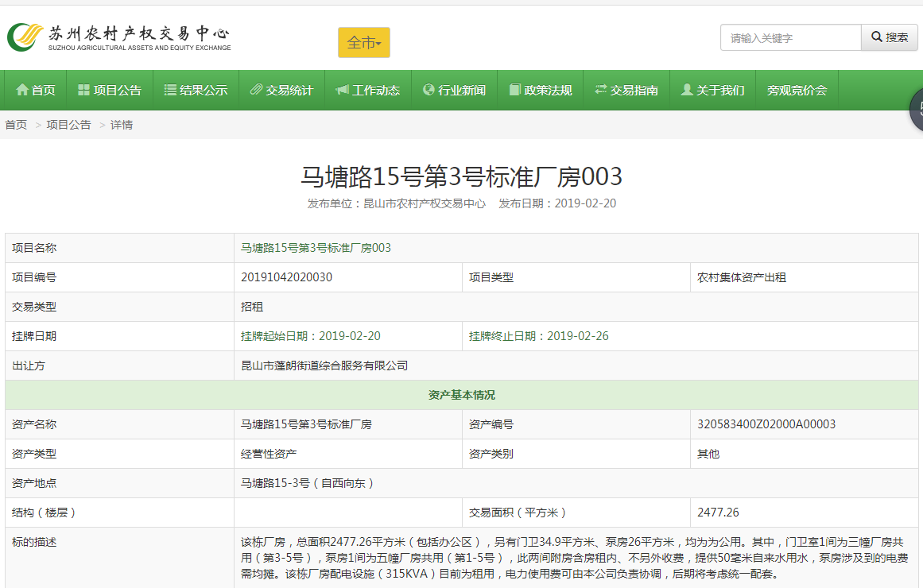The image size is (923, 588).
Task: Open the 旁观竞价会 menu item
Action: [797, 91]
